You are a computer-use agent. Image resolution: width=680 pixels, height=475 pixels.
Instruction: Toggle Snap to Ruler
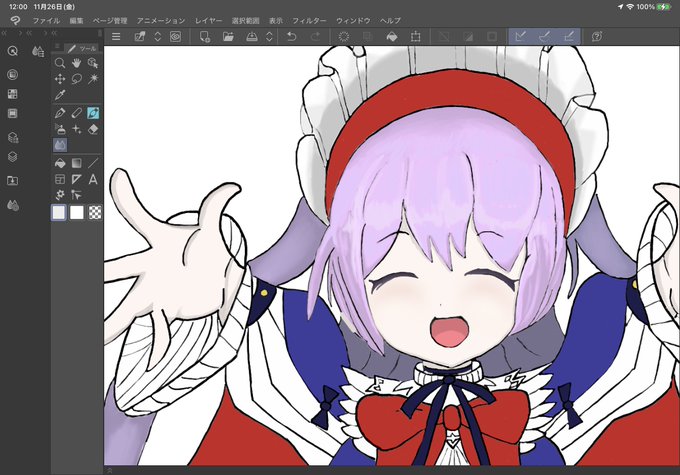coord(520,36)
